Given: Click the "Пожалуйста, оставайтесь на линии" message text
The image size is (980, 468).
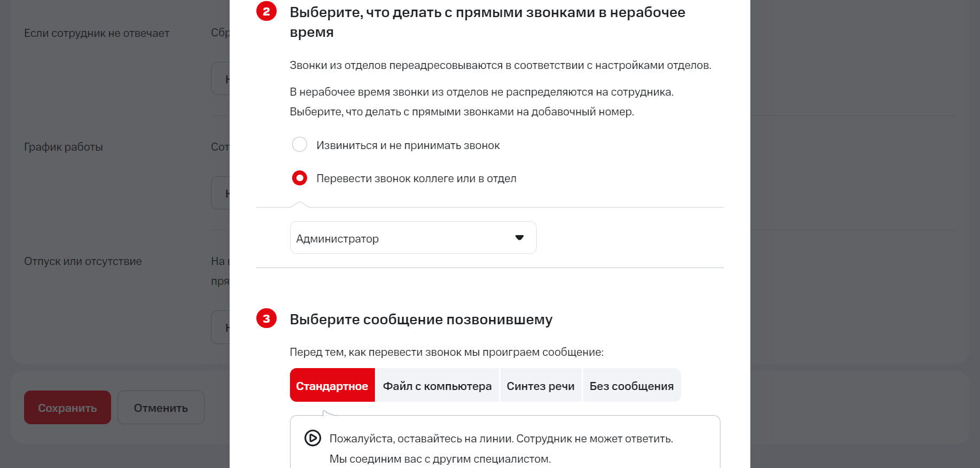Looking at the screenshot, I should (x=501, y=439).
